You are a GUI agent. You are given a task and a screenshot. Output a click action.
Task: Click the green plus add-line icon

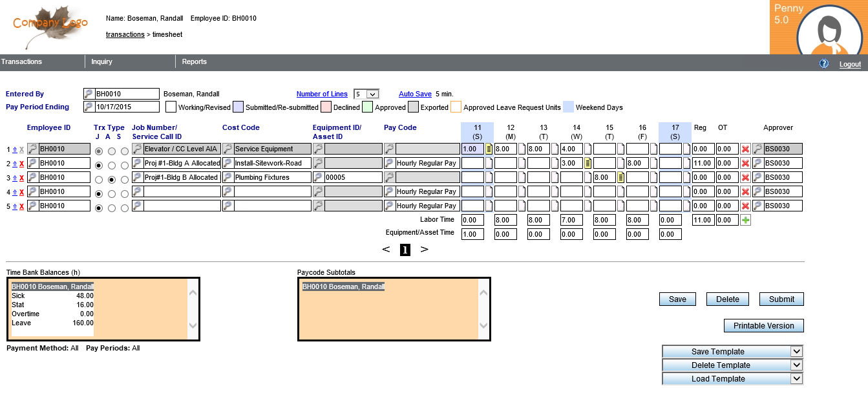coord(746,221)
